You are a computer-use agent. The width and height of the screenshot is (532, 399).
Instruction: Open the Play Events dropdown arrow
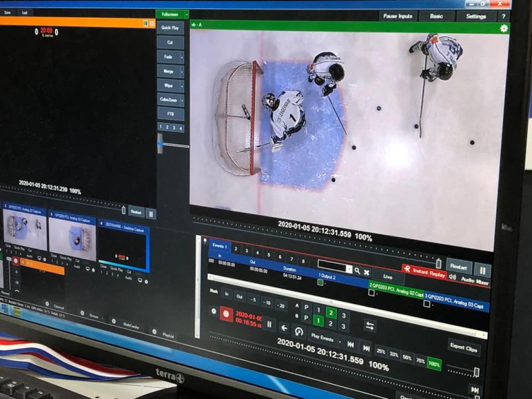[x=340, y=342]
